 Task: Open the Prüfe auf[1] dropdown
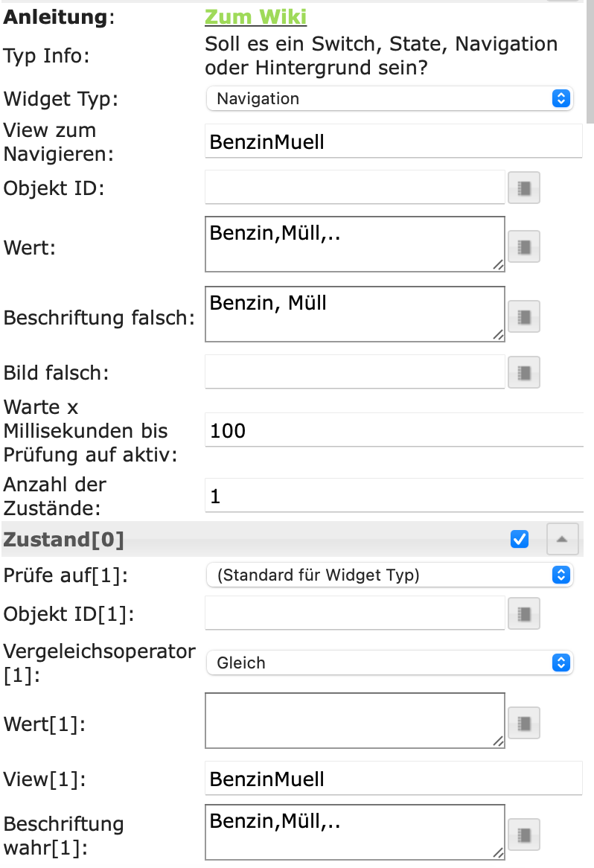(389, 575)
